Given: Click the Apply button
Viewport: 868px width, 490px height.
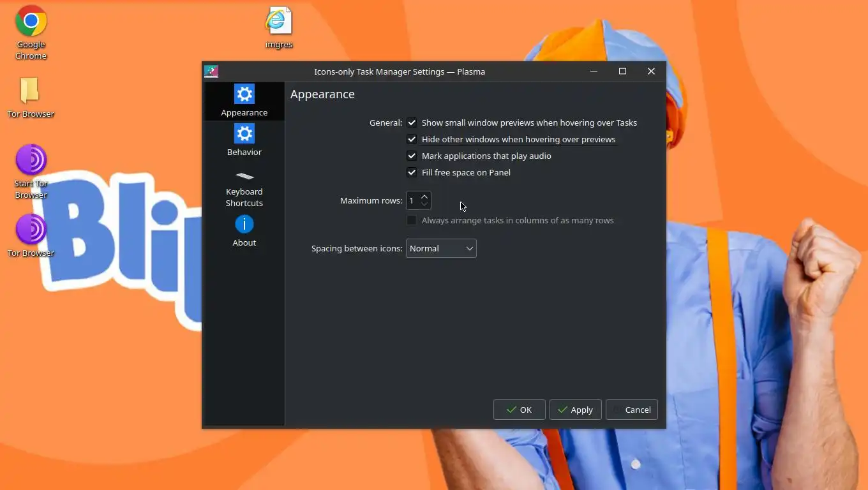Looking at the screenshot, I should [575, 410].
